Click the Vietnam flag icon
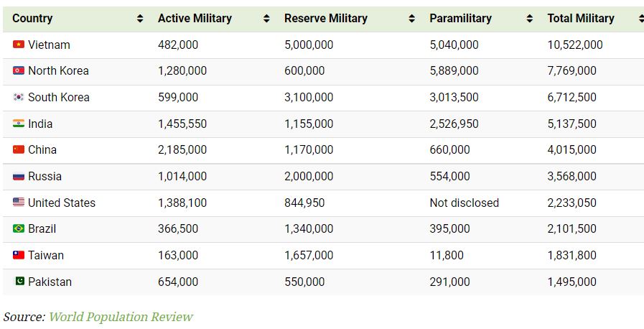Image resolution: width=644 pixels, height=329 pixels. [x=19, y=45]
